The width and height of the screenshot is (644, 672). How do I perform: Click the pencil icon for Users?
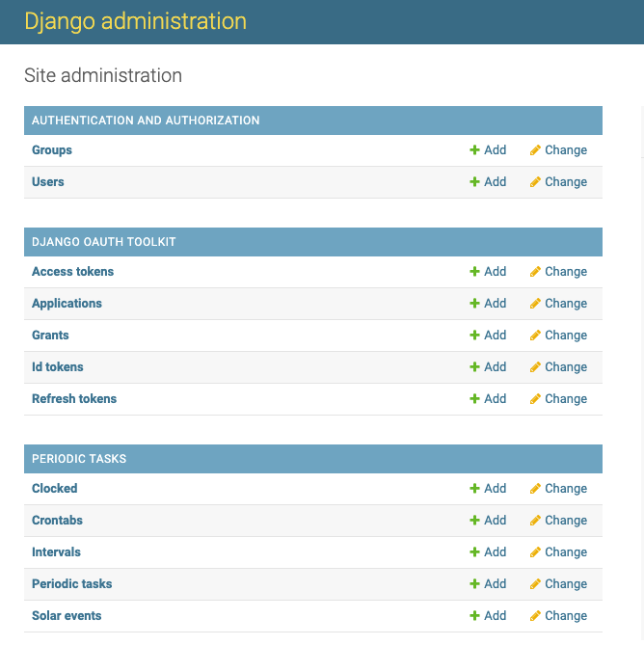(535, 182)
